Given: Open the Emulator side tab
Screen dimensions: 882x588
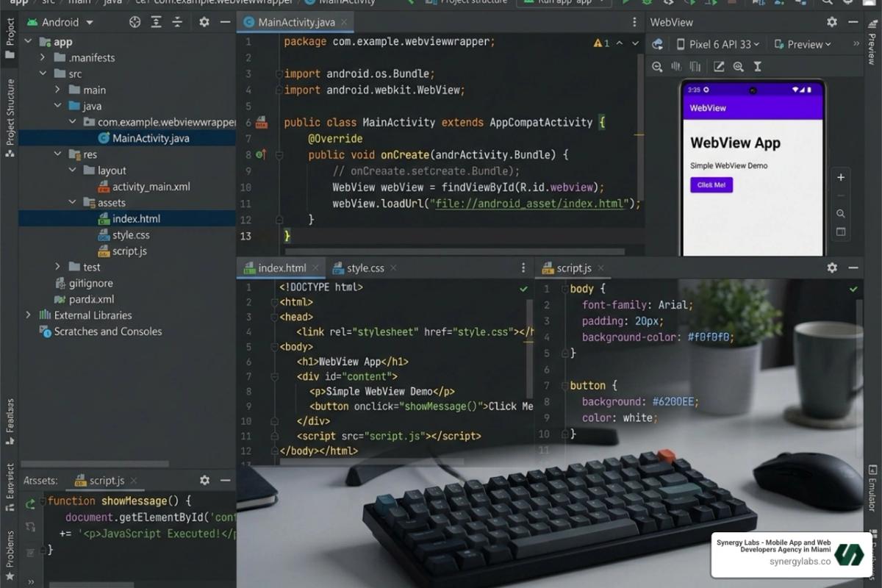Looking at the screenshot, I should (x=872, y=487).
